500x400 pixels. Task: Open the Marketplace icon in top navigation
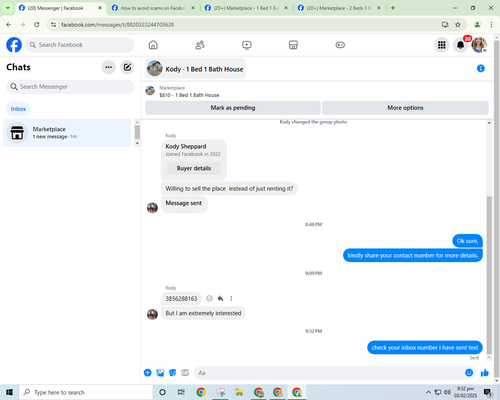[293, 45]
